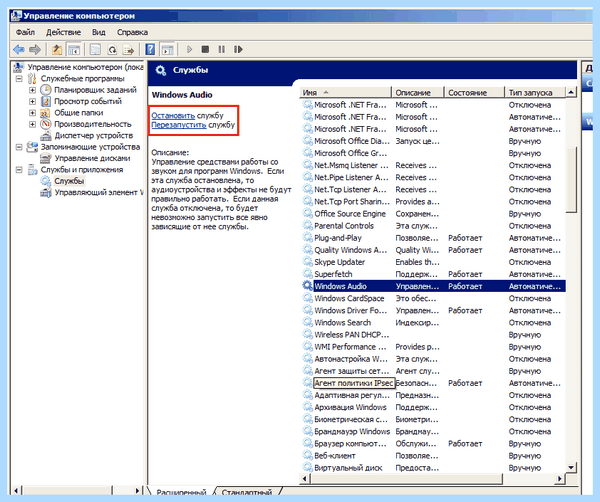Toggle the action pane toolbar icon

[167, 49]
